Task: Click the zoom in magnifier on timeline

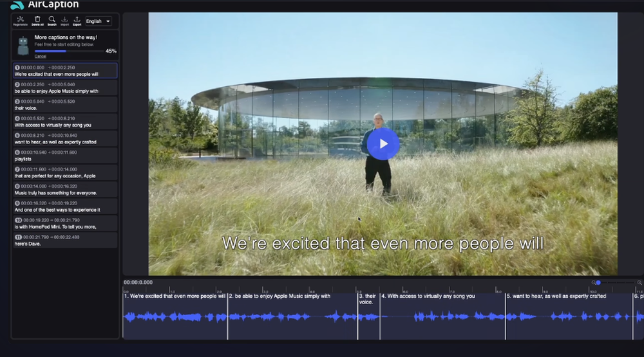Action: click(x=639, y=283)
